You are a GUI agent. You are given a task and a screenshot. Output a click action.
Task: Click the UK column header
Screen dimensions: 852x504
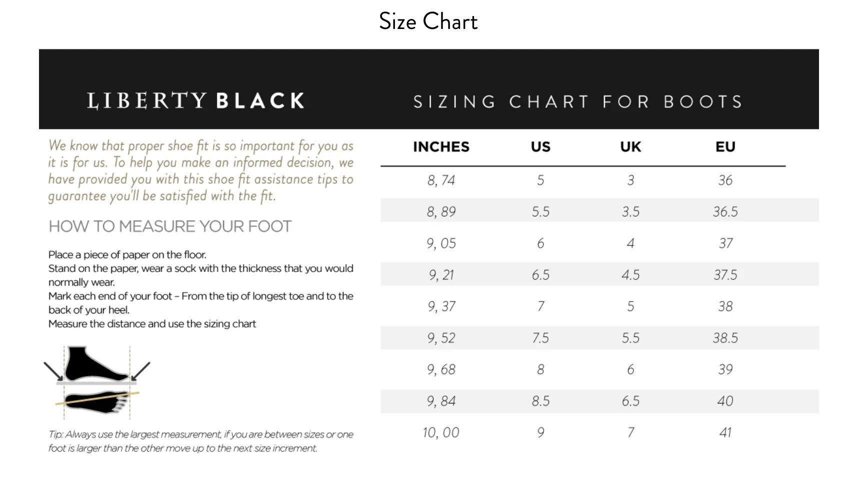pos(630,147)
